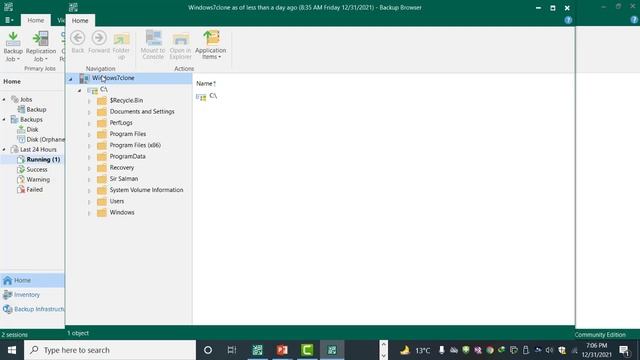Image resolution: width=640 pixels, height=360 pixels.
Task: Click the weather 13°C widget
Action: (415, 350)
